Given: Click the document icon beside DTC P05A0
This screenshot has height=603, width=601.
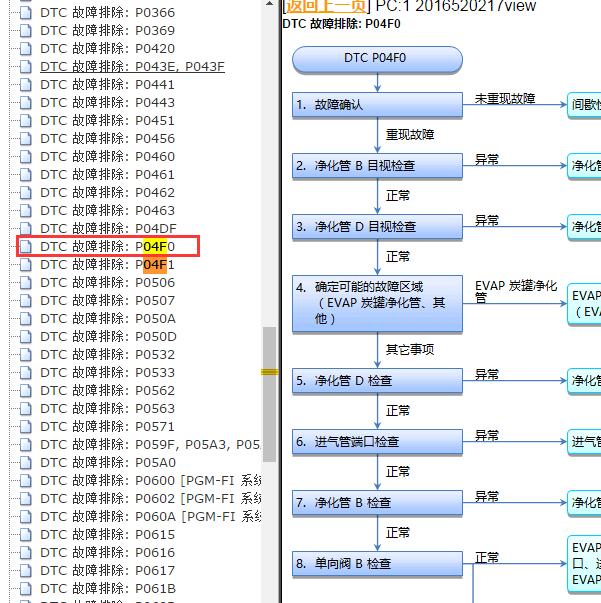Looking at the screenshot, I should 25,463.
